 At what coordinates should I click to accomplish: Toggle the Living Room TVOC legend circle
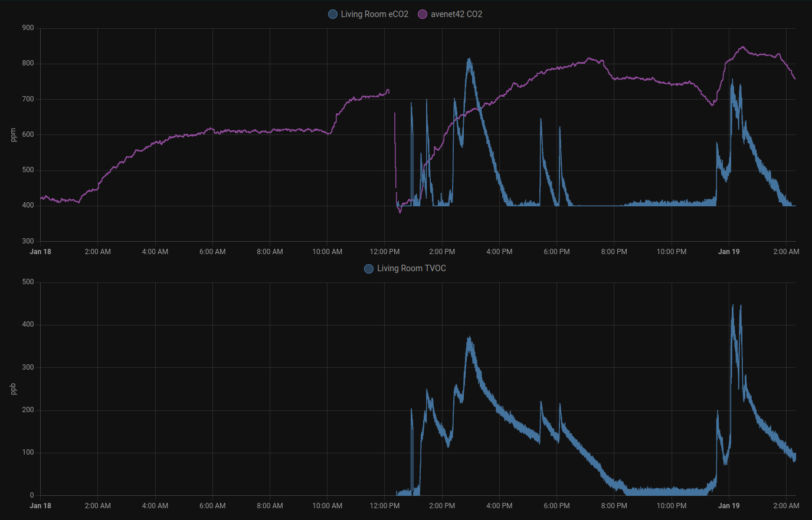coord(369,269)
